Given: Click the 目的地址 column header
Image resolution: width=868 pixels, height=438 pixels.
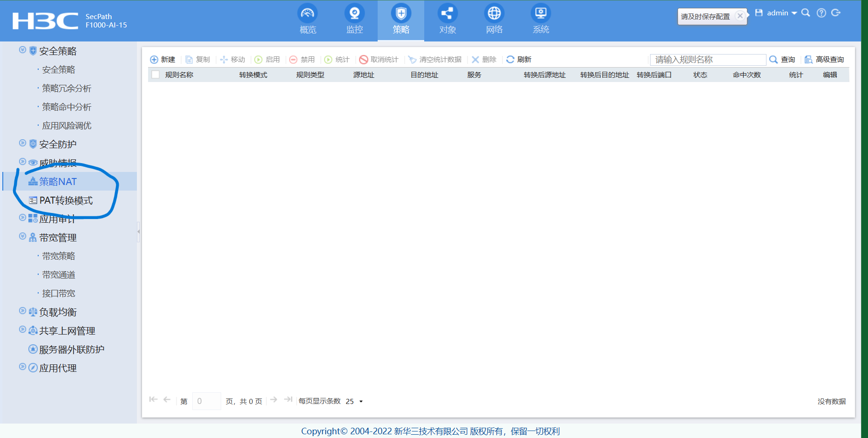Looking at the screenshot, I should 424,75.
